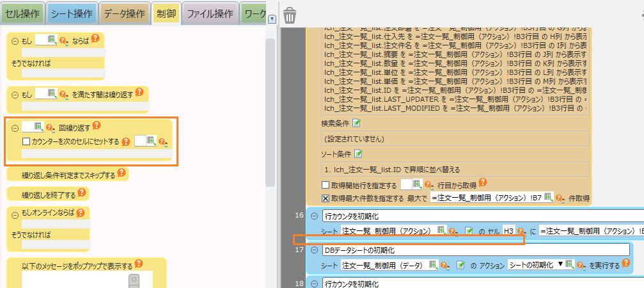The image size is (644, 288).
Task: Edit the 検索条件 search conditions
Action: click(356, 123)
